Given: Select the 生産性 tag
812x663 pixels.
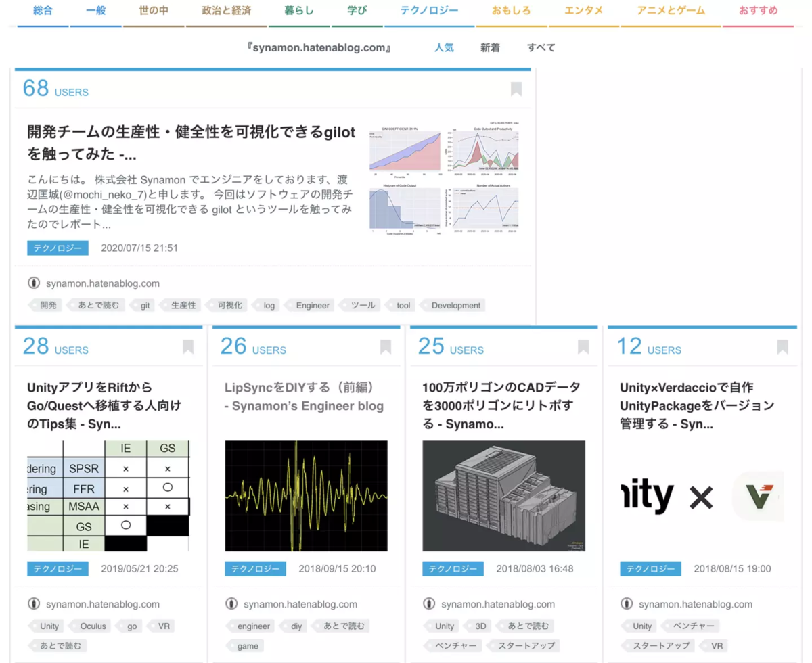Looking at the screenshot, I should coord(181,305).
